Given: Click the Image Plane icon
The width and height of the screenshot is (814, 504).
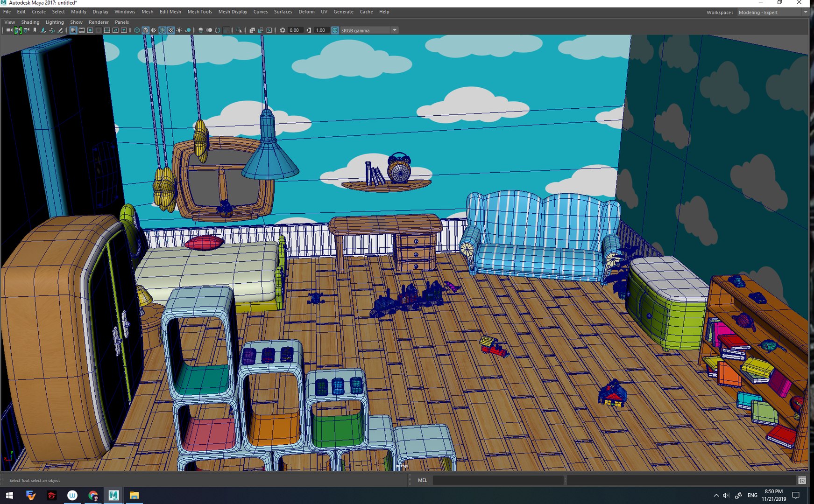Looking at the screenshot, I should 43,30.
